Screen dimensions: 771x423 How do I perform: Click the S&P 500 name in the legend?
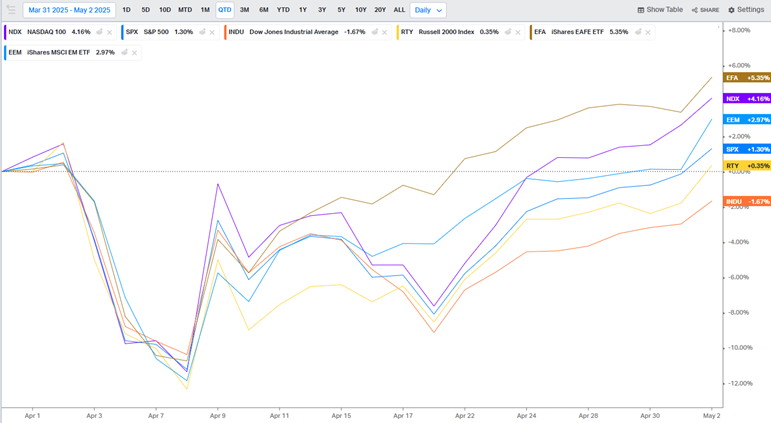pyautogui.click(x=156, y=32)
